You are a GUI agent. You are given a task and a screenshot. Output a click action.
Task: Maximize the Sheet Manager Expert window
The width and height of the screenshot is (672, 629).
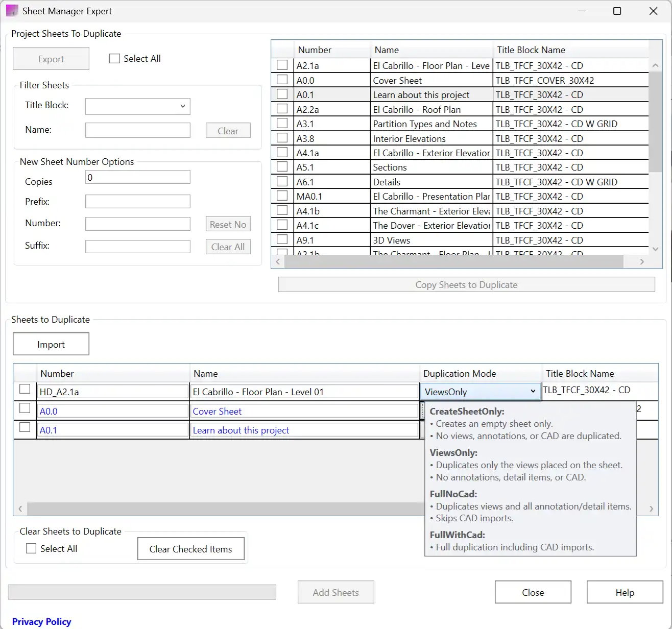617,11
